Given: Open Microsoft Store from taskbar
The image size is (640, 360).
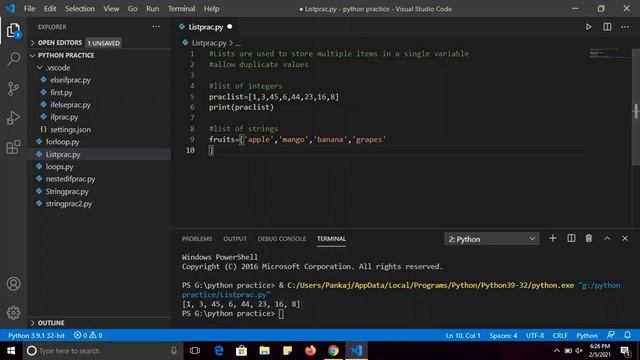Looking at the screenshot, I should [x=241, y=351].
